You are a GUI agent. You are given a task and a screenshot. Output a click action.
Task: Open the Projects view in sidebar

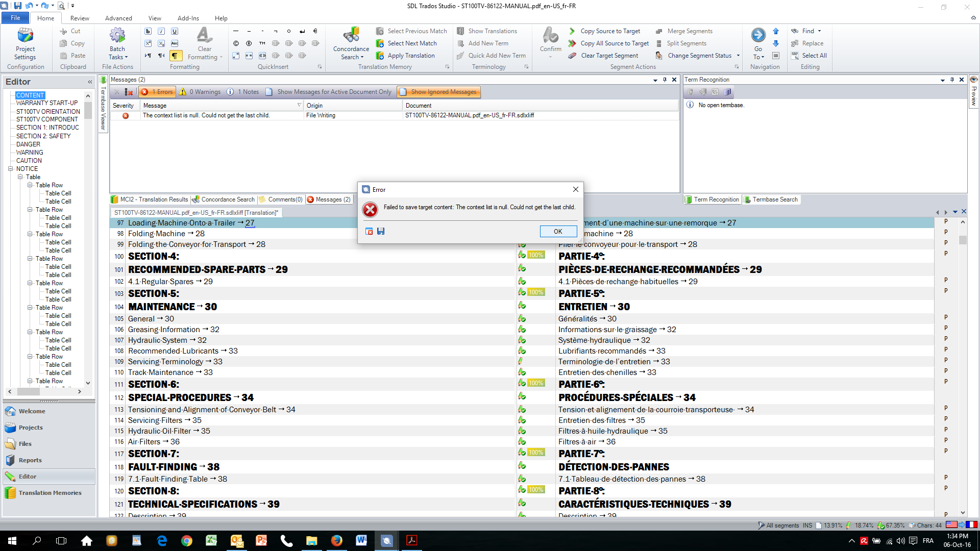click(48, 428)
